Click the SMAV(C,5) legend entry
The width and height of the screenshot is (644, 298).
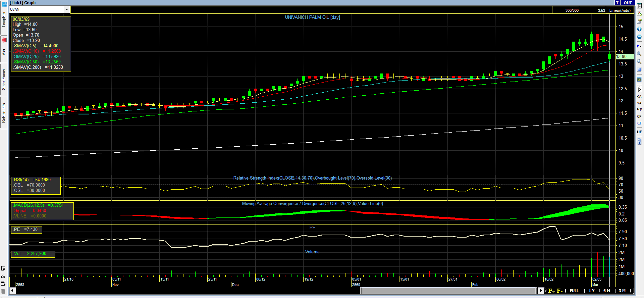[36, 46]
